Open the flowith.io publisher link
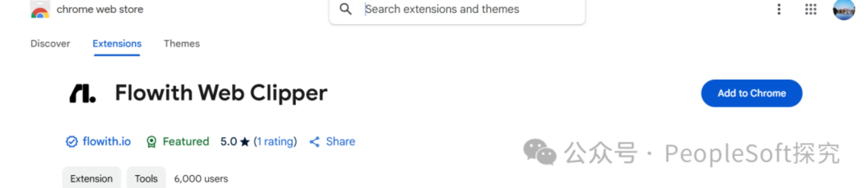Screen dimensions: 868x188 click(x=106, y=141)
